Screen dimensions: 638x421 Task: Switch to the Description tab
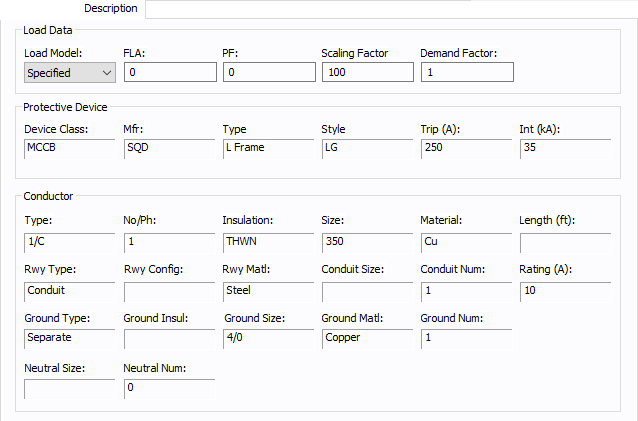[x=111, y=8]
